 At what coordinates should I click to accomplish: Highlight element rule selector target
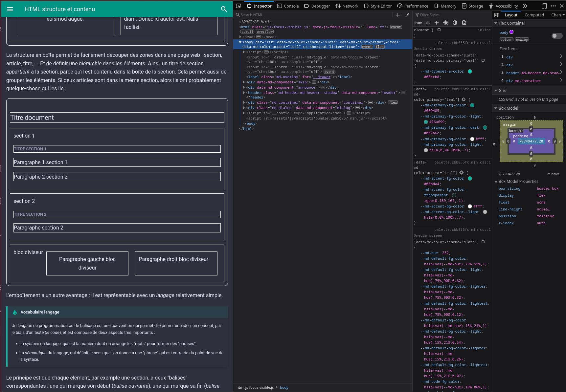(439, 30)
